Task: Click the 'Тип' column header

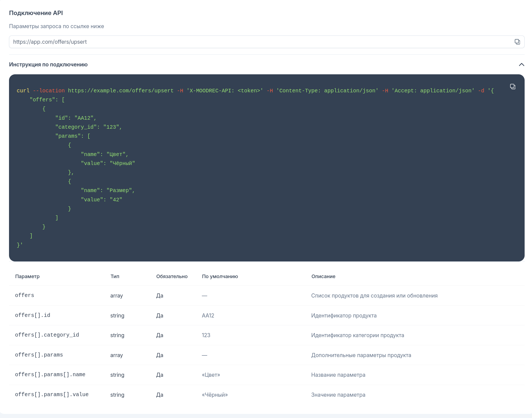Action: click(x=115, y=276)
